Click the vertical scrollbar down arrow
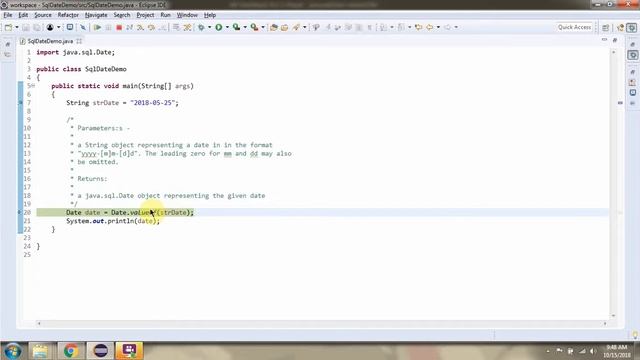Image resolution: width=640 pixels, height=360 pixels. click(613, 316)
